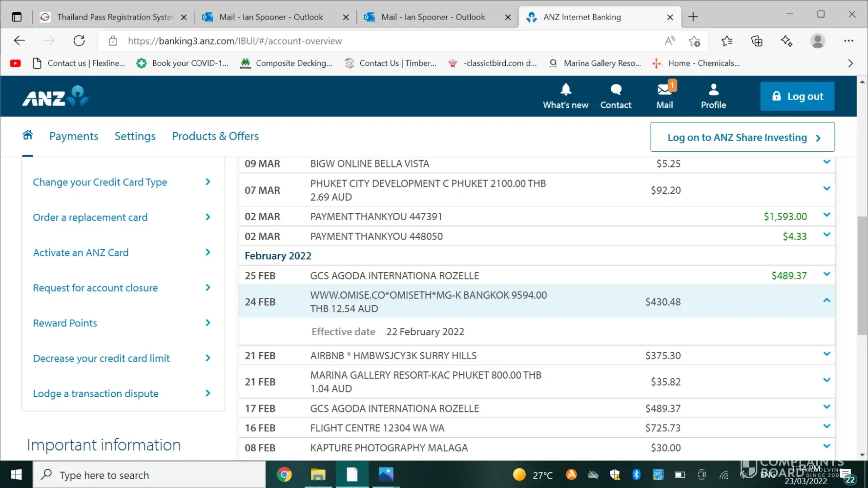The height and width of the screenshot is (488, 868).
Task: Expand the Flight Centre transaction row
Action: coord(827,427)
